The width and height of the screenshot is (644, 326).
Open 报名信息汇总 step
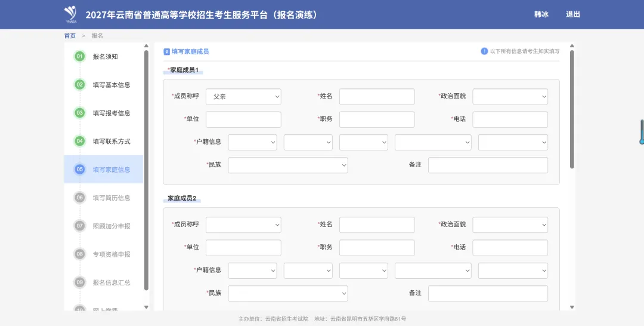[x=112, y=283]
